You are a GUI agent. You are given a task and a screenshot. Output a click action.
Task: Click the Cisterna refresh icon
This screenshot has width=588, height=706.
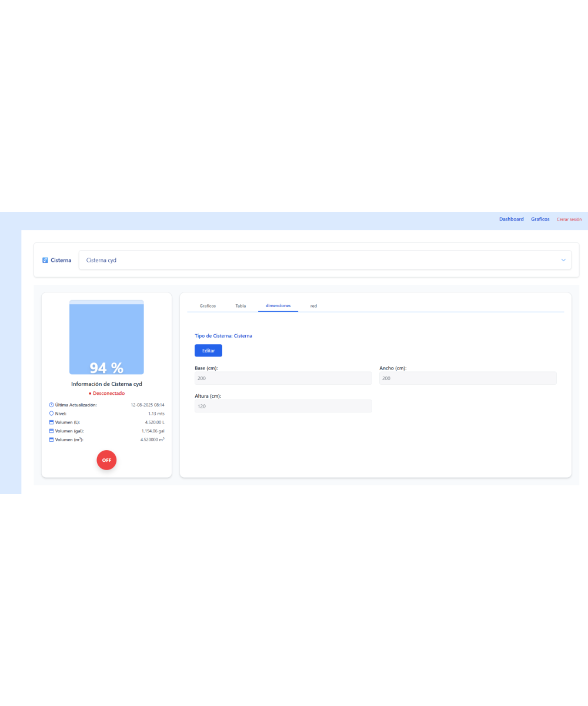tap(45, 260)
